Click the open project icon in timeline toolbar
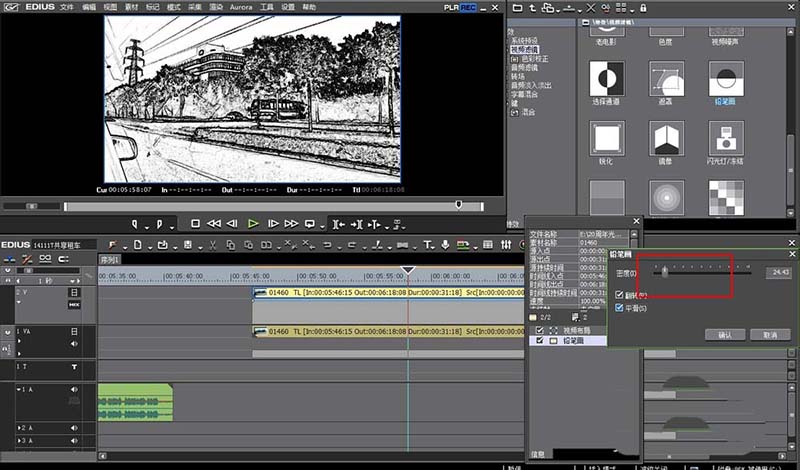This screenshot has height=470, width=800. pyautogui.click(x=162, y=245)
